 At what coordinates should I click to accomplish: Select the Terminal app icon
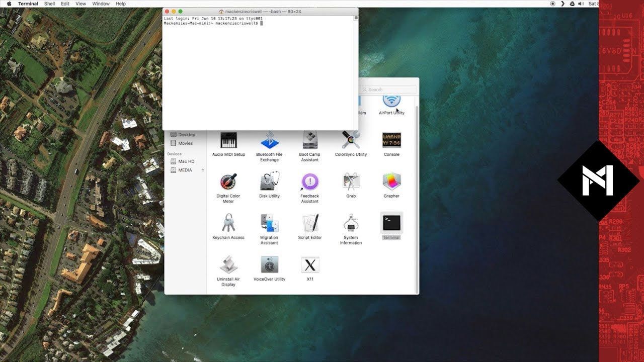pyautogui.click(x=391, y=223)
